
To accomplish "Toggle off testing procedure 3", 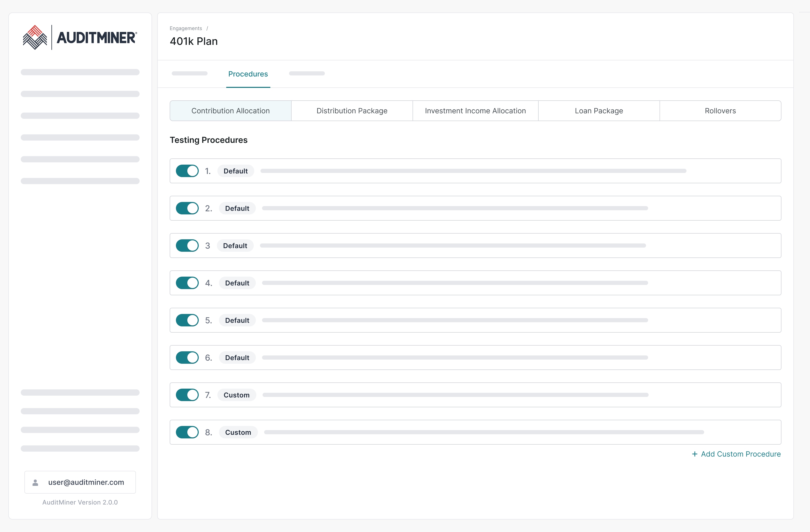I will tap(187, 246).
